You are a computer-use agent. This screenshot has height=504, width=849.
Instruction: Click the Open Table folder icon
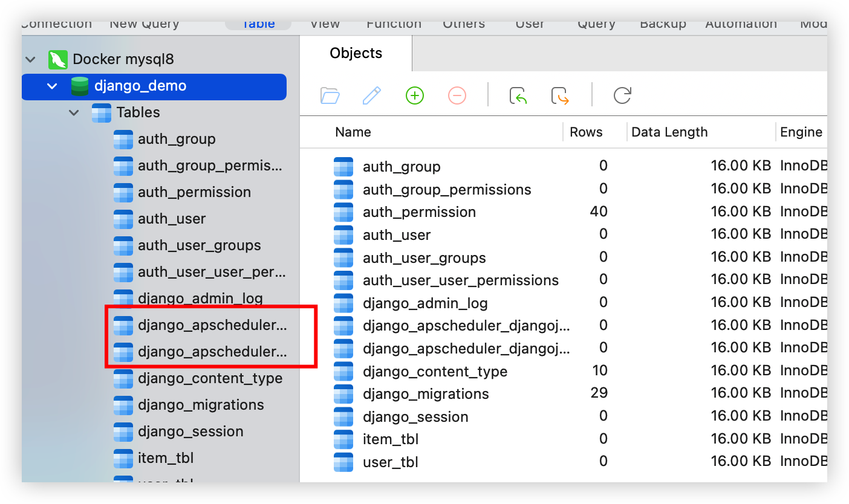330,95
